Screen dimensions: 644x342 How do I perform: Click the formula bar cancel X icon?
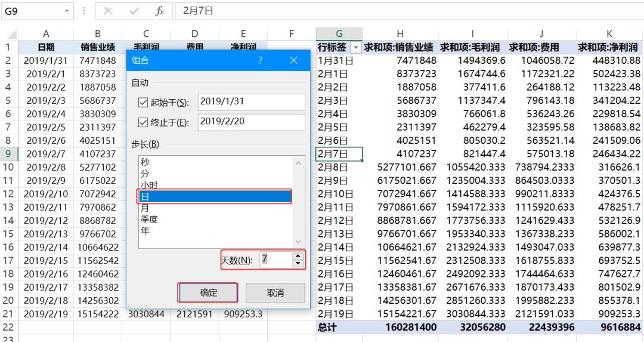coord(108,11)
